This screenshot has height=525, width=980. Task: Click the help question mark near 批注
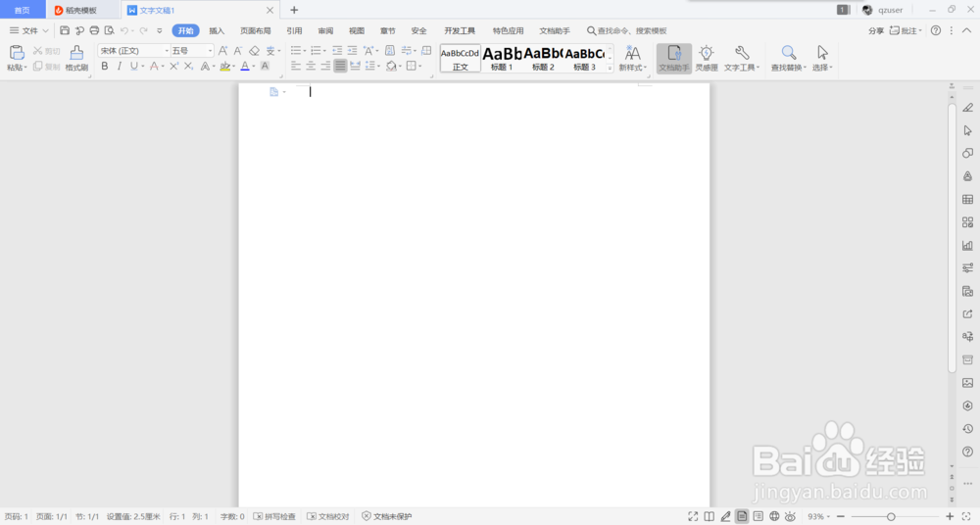click(x=936, y=30)
